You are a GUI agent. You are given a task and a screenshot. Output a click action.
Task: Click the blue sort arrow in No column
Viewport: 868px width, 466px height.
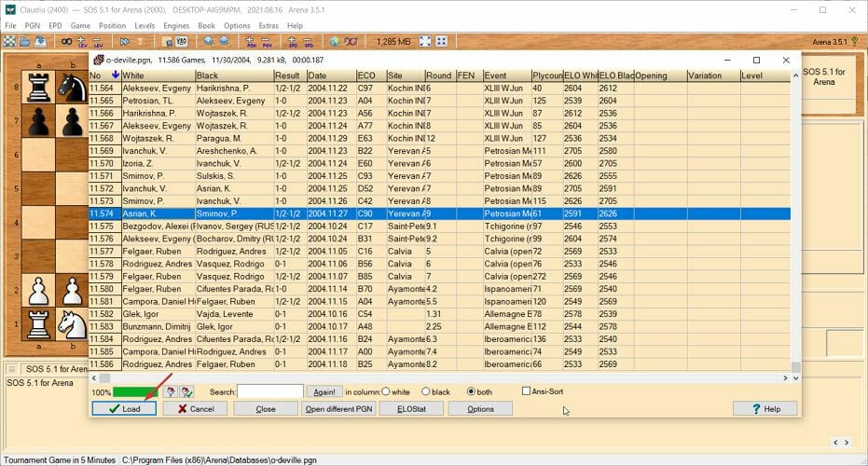pyautogui.click(x=116, y=75)
